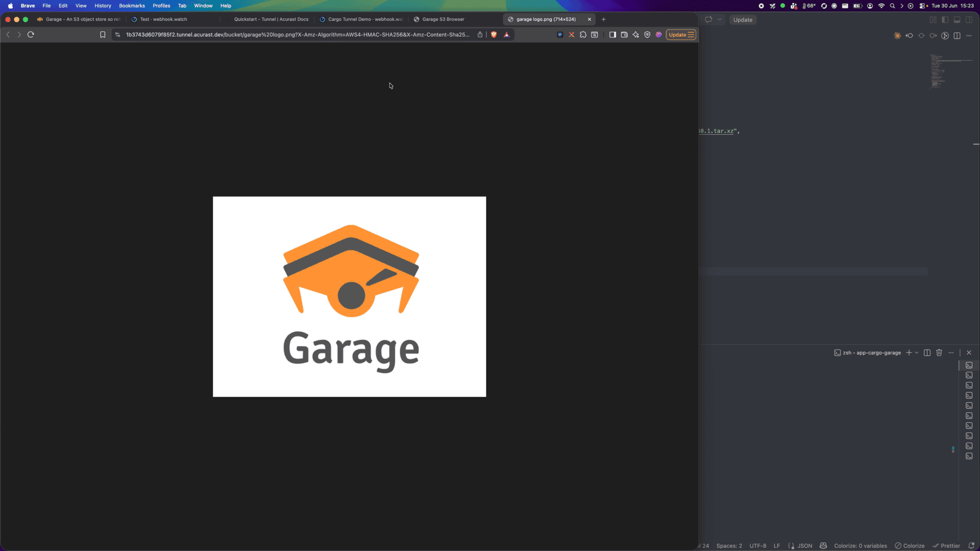Click Colorize: 0 variables status item
980x551 pixels.
click(x=861, y=545)
